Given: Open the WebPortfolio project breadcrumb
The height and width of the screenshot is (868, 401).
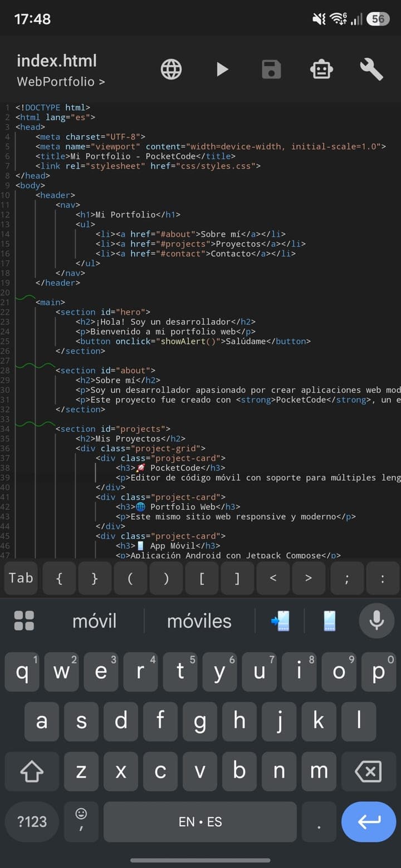Looking at the screenshot, I should [x=61, y=81].
